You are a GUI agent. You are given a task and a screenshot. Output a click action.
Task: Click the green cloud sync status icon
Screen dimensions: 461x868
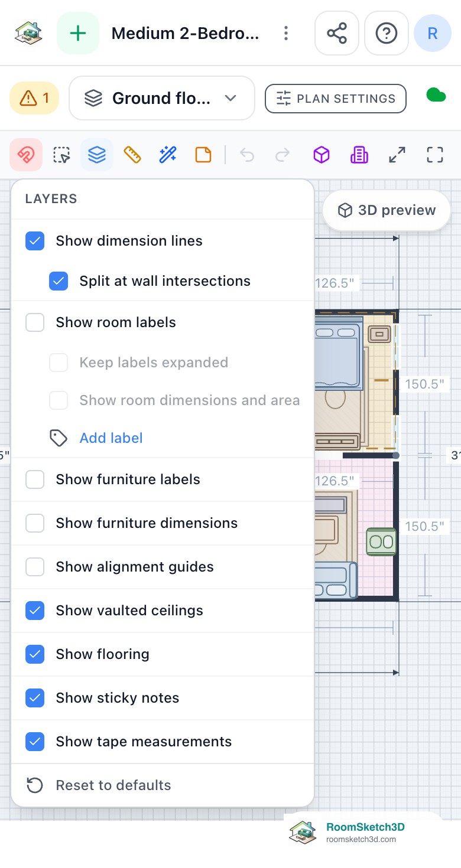coord(436,95)
